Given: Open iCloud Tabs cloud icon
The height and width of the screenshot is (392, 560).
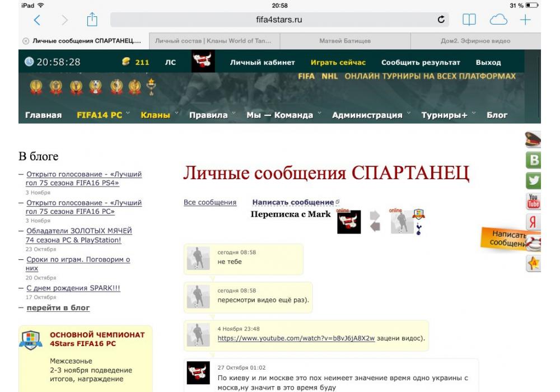Looking at the screenshot, I should [498, 20].
